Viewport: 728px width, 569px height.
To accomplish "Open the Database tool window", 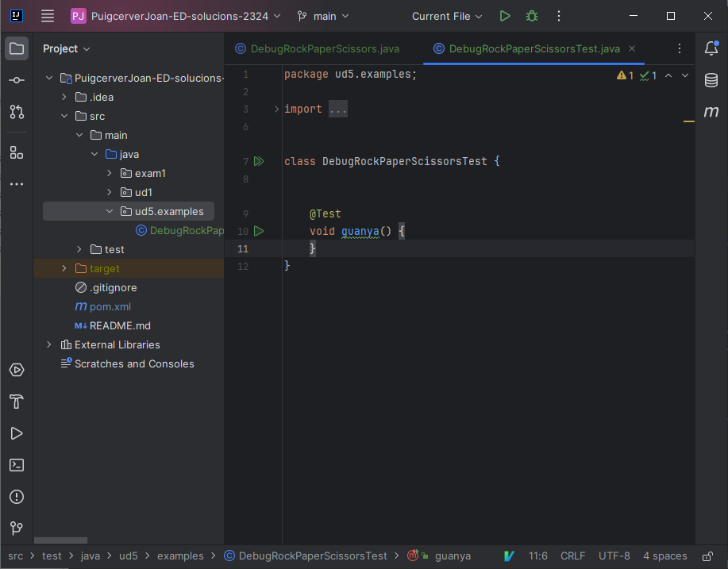I will coord(711,80).
